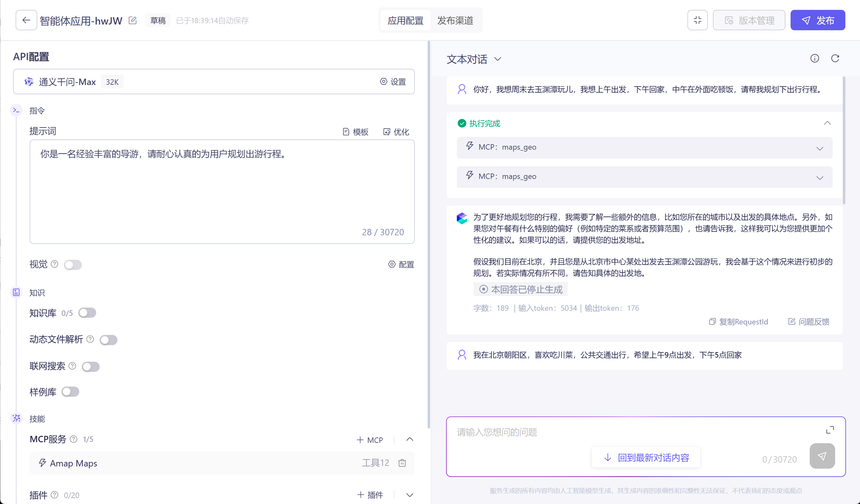Show help for 插件
Viewport: 860px width, 504px height.
[x=54, y=494]
